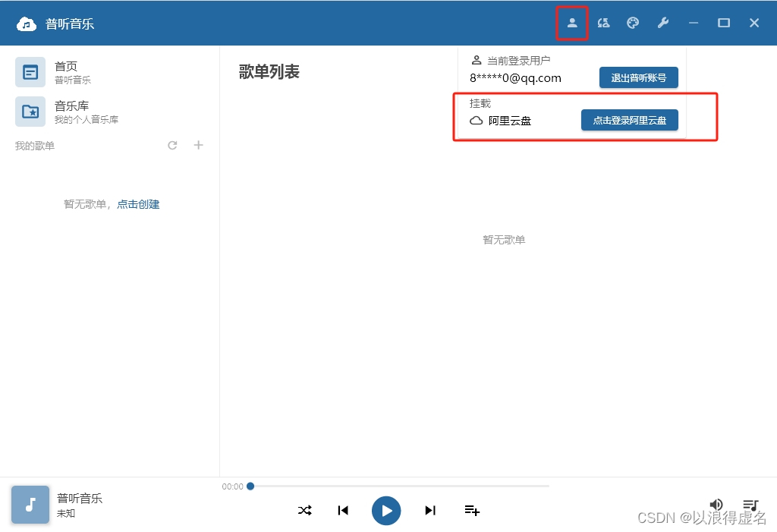Click the 挂载 mount section label
Image resolution: width=777 pixels, height=532 pixels.
(480, 103)
